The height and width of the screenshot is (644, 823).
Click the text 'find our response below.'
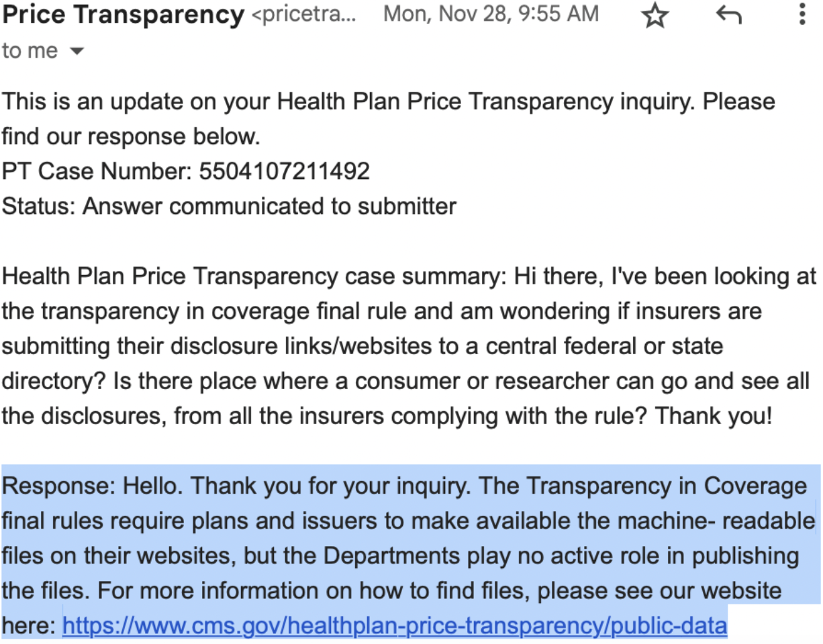tap(130, 137)
